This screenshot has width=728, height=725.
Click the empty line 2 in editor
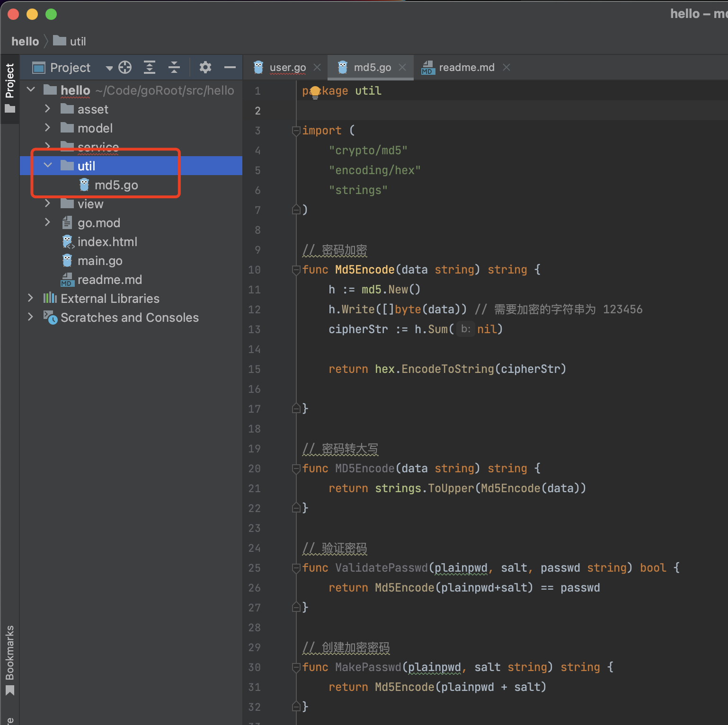[x=511, y=111]
